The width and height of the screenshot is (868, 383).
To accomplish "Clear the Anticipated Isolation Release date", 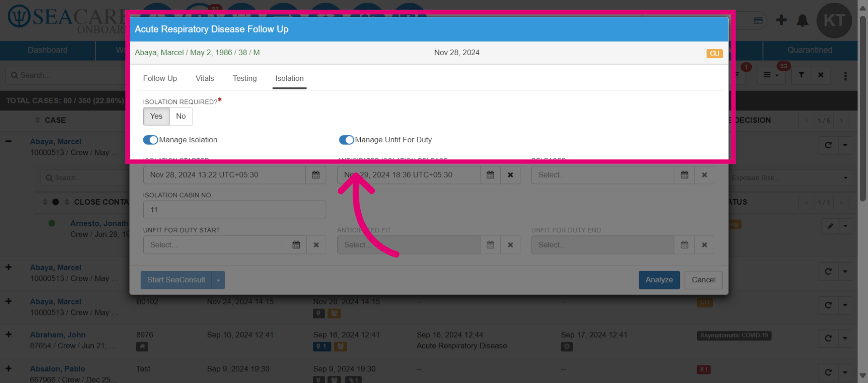I will (x=510, y=175).
